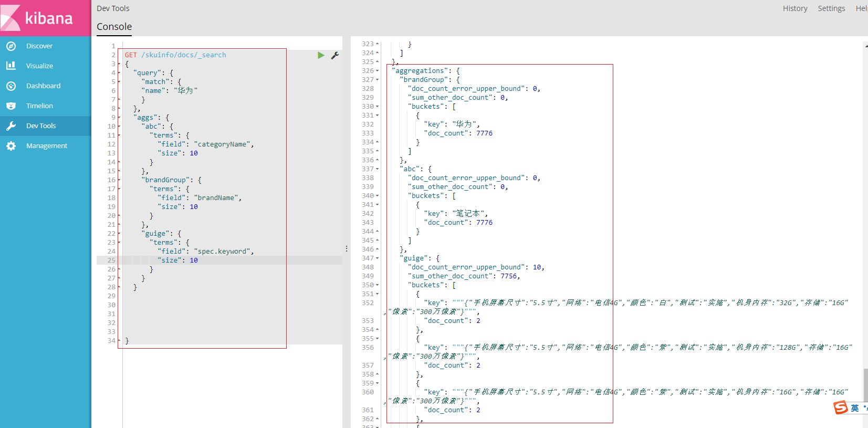Click doc_count 7776 on output line 333
The image size is (868, 428).
[x=484, y=133]
